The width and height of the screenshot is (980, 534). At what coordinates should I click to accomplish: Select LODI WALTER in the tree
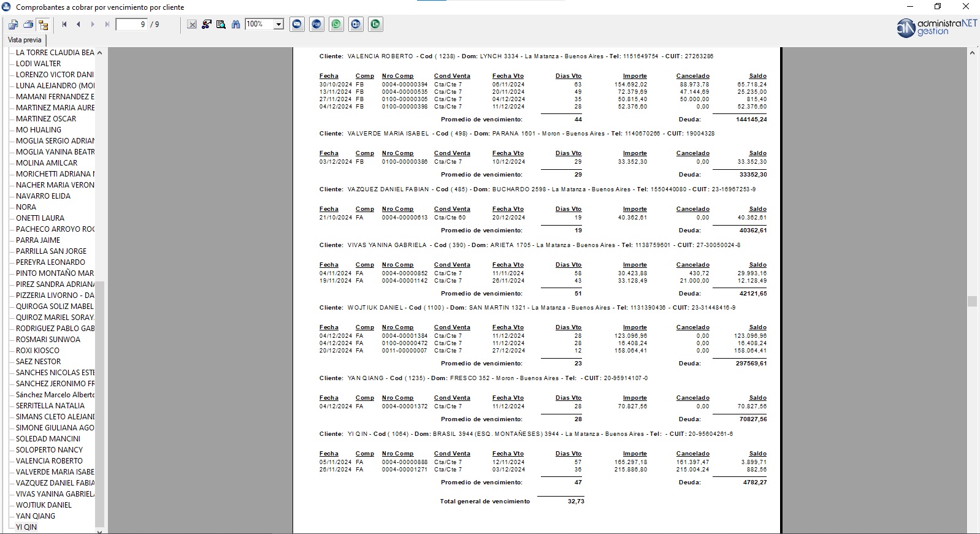point(39,64)
